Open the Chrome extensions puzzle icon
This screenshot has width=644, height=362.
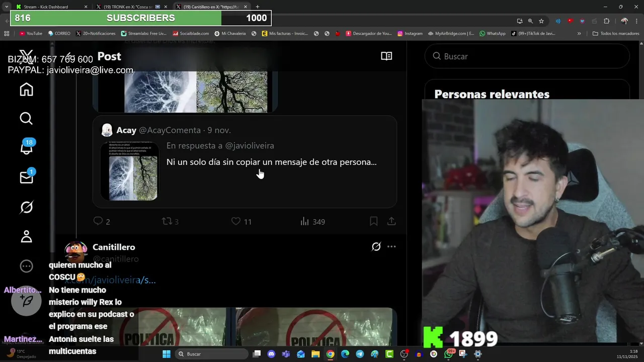click(x=606, y=21)
